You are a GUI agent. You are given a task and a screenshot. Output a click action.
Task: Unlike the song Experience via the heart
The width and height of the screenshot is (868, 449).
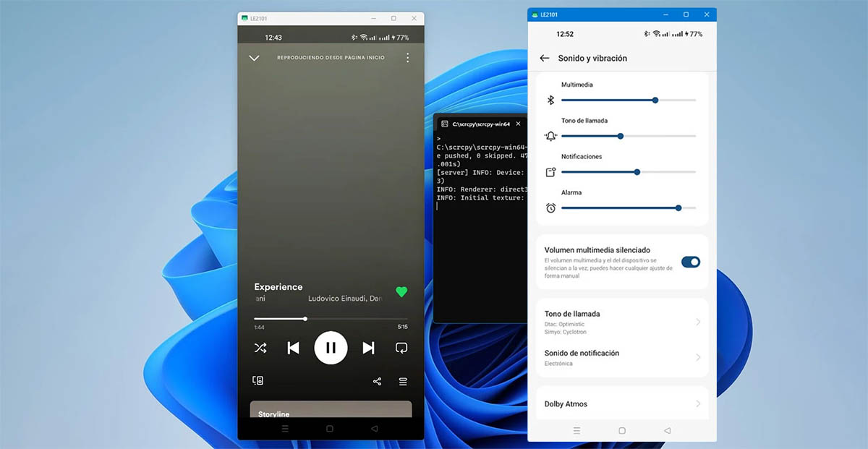click(401, 292)
